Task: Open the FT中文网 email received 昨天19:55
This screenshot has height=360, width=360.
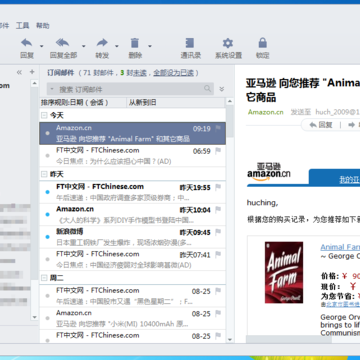Action: 132,192
